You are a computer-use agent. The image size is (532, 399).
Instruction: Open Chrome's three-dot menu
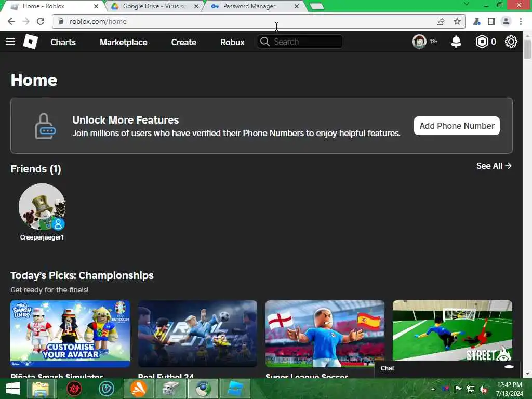pos(521,21)
